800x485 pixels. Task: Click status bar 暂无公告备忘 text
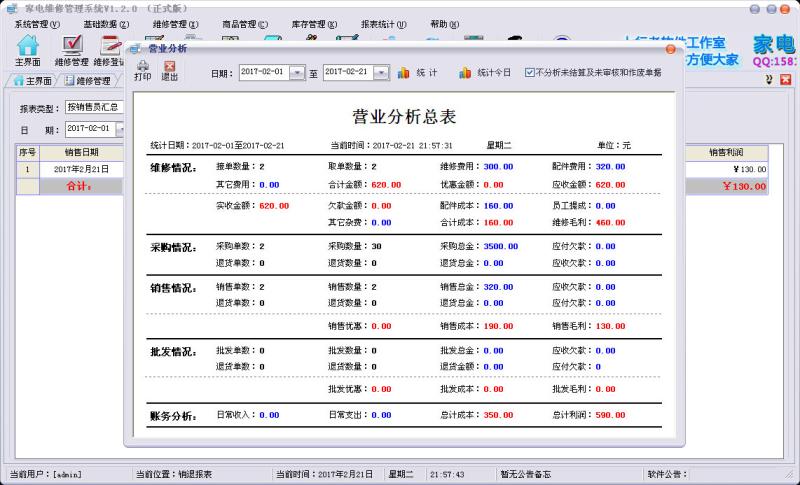click(526, 474)
